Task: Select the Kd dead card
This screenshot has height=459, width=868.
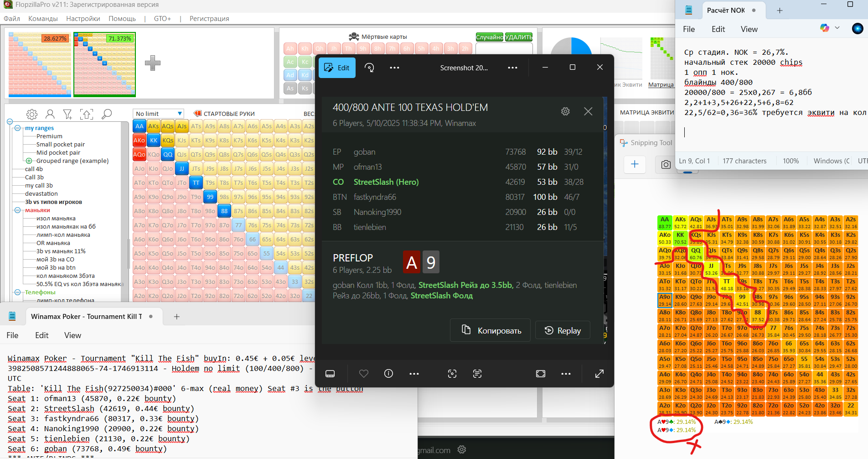Action: 305,75
